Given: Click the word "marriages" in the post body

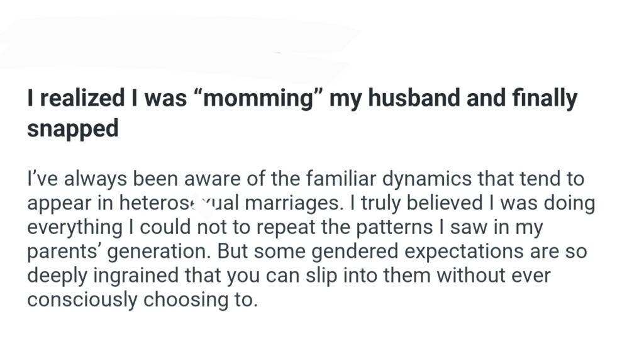Looking at the screenshot, I should point(291,204).
